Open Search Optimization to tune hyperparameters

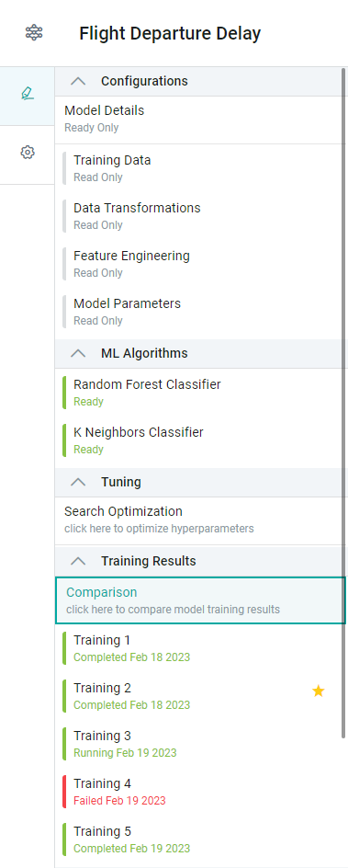[199, 520]
